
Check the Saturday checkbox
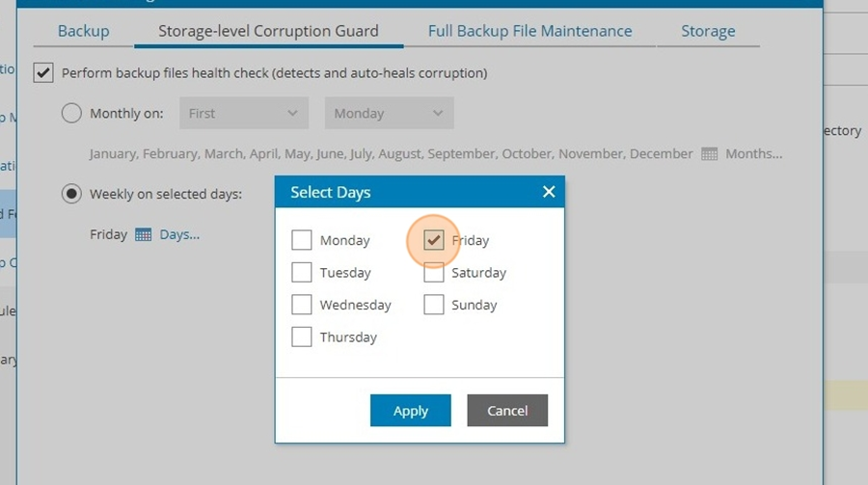tap(433, 273)
